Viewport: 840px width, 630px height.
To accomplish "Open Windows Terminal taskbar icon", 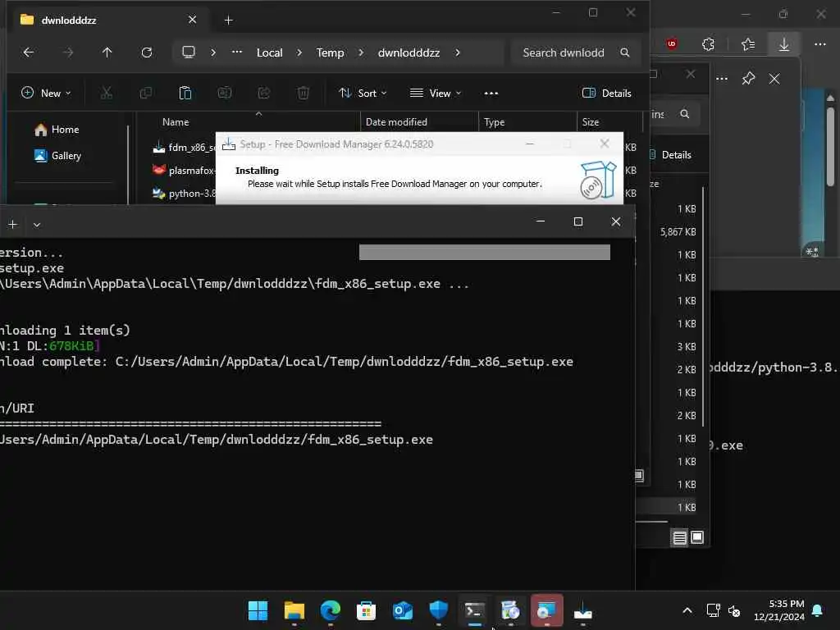I will [475, 610].
